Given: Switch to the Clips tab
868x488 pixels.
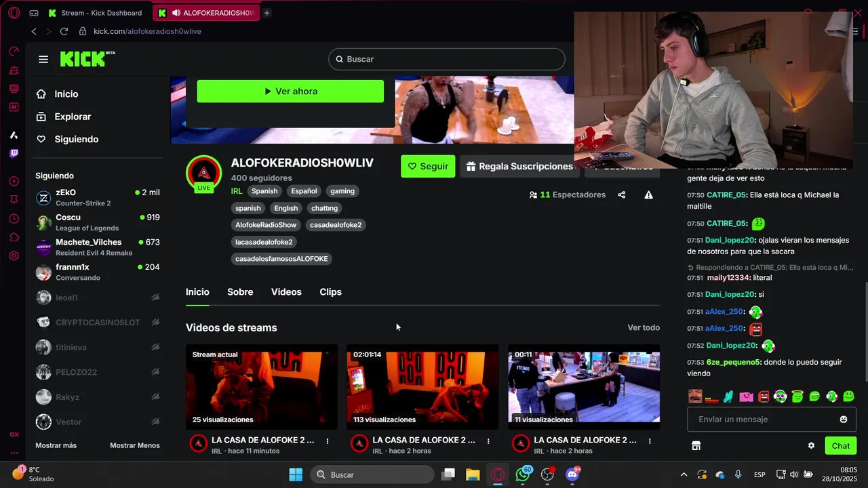Looking at the screenshot, I should pyautogui.click(x=330, y=292).
